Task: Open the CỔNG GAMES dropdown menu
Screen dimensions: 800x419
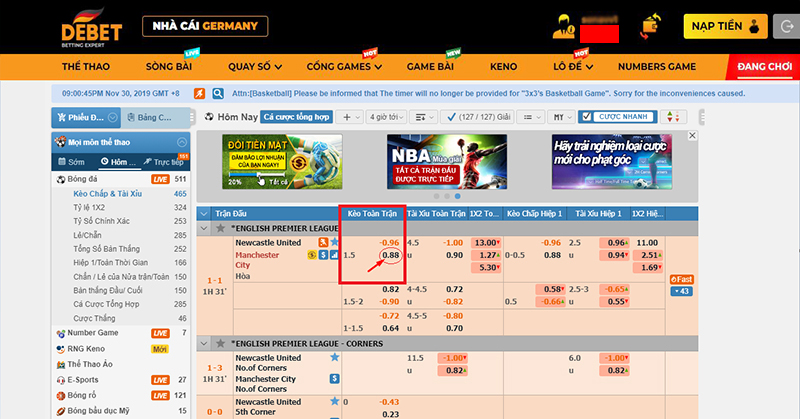Action: (x=344, y=67)
